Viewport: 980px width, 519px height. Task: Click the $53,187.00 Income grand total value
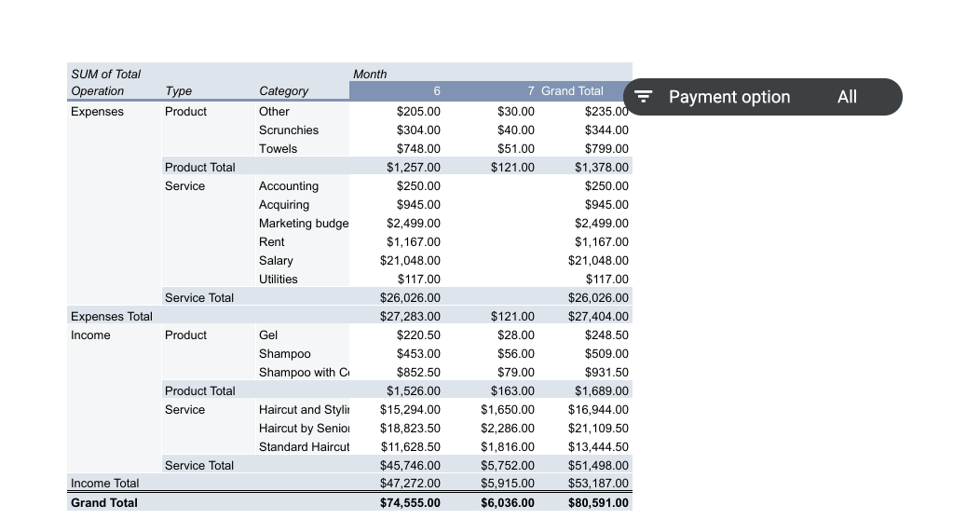(598, 484)
